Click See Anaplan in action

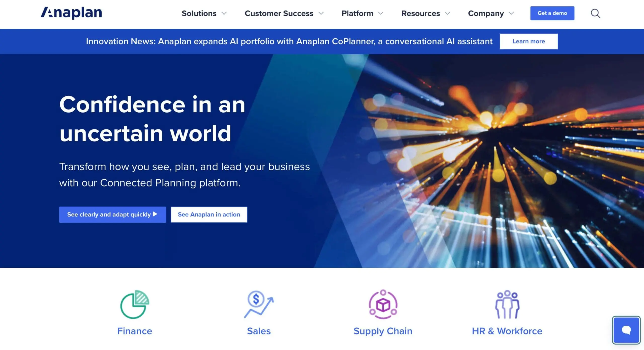pos(209,215)
